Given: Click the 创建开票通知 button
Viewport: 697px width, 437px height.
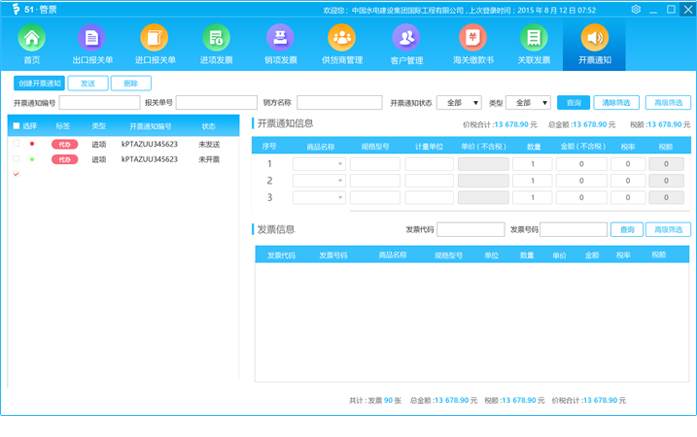Looking at the screenshot, I should [38, 83].
